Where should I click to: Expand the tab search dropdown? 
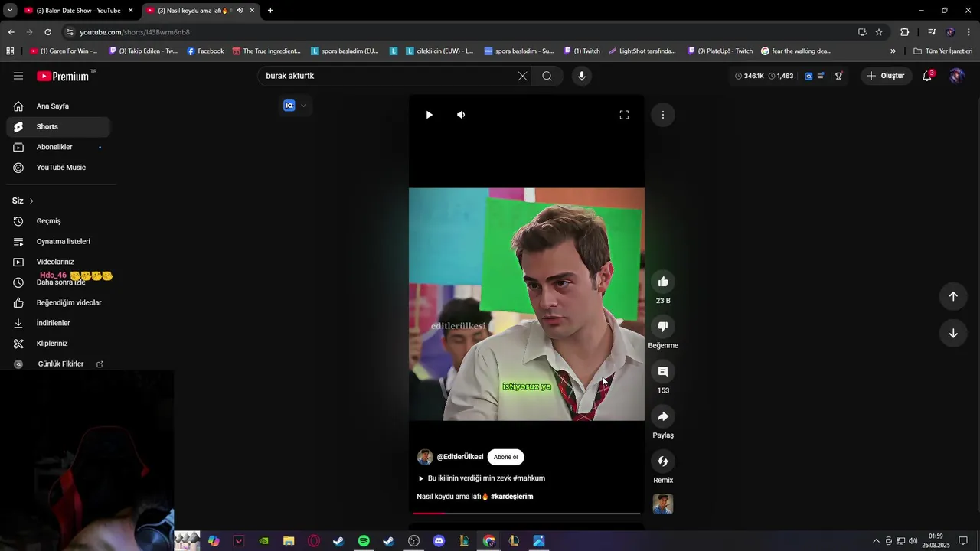tap(10, 11)
